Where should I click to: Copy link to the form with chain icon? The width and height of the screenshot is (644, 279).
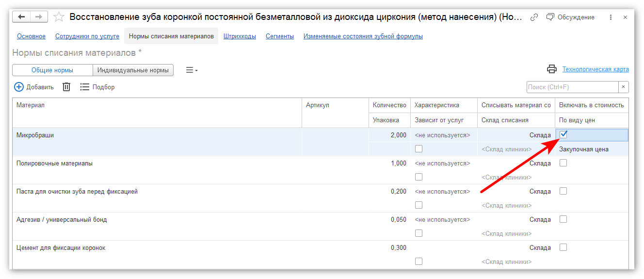pyautogui.click(x=534, y=17)
